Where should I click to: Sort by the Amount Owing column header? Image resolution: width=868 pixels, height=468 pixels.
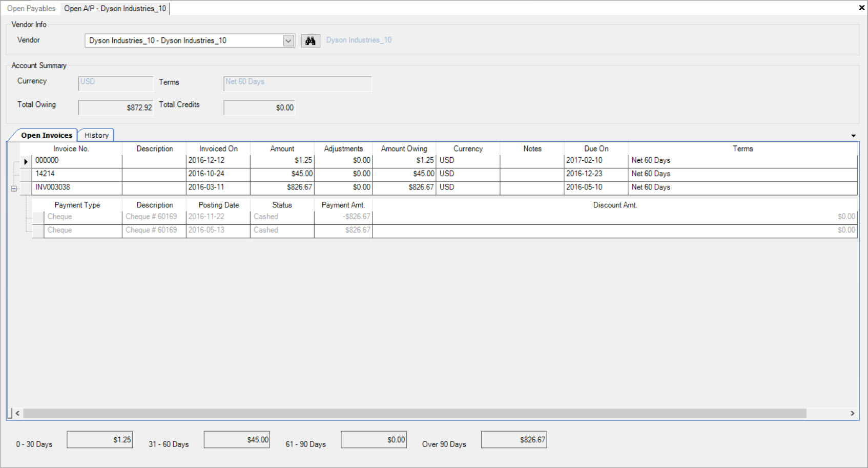(x=404, y=148)
